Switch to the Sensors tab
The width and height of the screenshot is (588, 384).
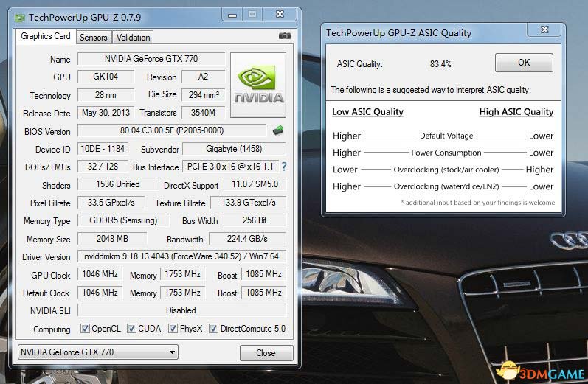93,38
